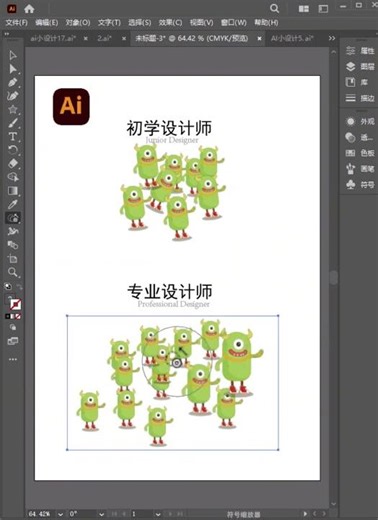Screen dimensions: 378x520
Task: Close the 未标题-3 document tab
Action: click(259, 39)
